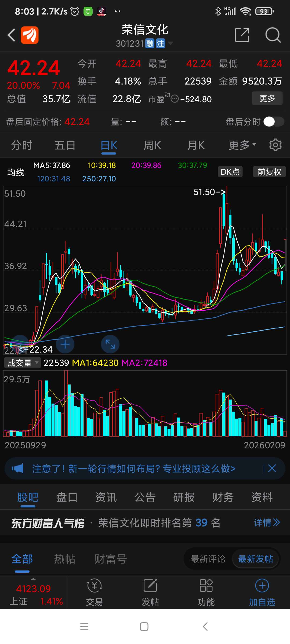Open the 资讯 news tab
Image resolution: width=290 pixels, height=644 pixels.
point(106,497)
